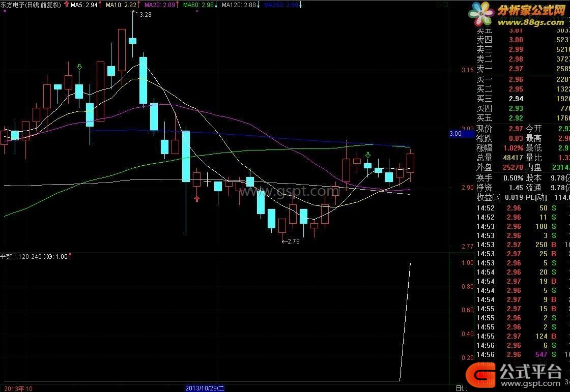Select the 买四 2.93 bid row
The width and height of the screenshot is (570, 392).
(x=523, y=108)
